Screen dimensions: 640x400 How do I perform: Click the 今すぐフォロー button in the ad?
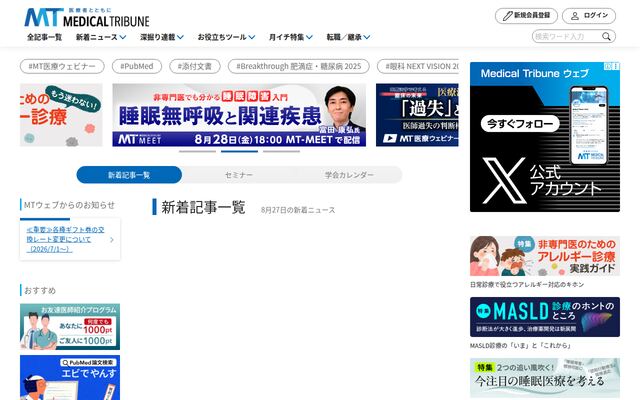click(520, 123)
